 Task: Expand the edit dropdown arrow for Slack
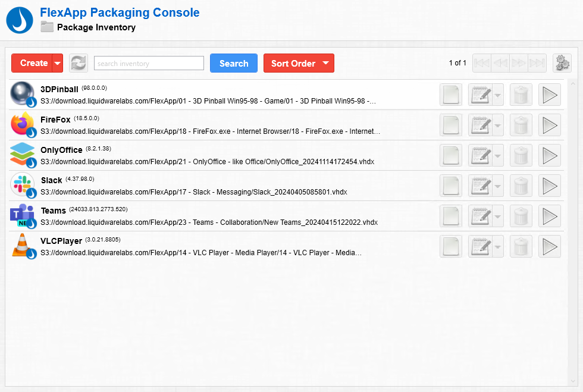498,186
